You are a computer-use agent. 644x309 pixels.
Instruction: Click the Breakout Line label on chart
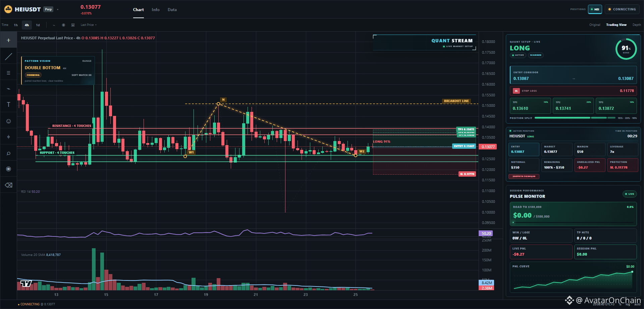456,101
